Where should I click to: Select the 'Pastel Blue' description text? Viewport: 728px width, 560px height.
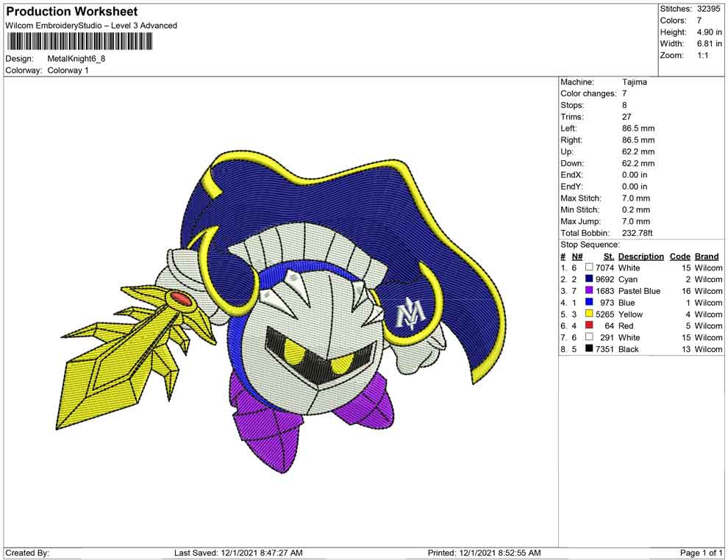[x=639, y=291]
